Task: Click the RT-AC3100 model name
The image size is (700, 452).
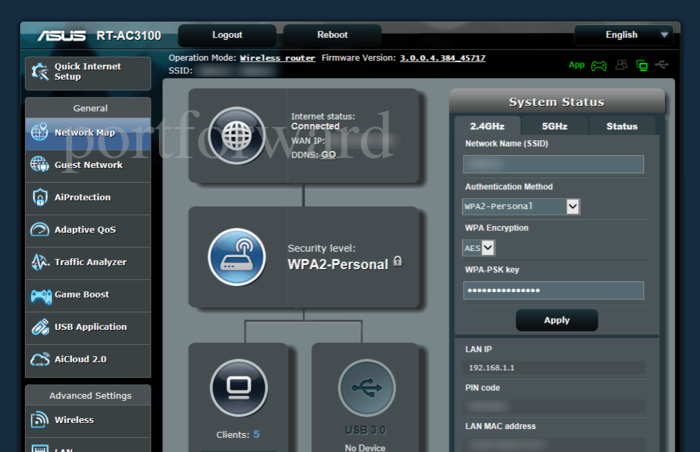Action: [x=129, y=36]
